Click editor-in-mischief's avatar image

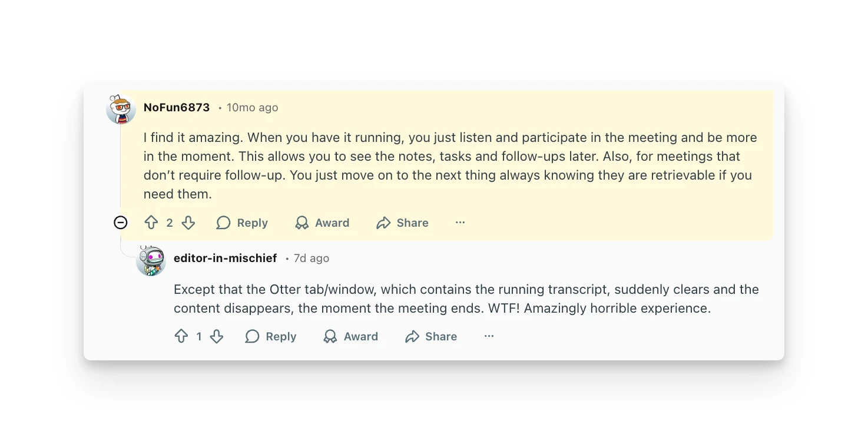click(151, 261)
